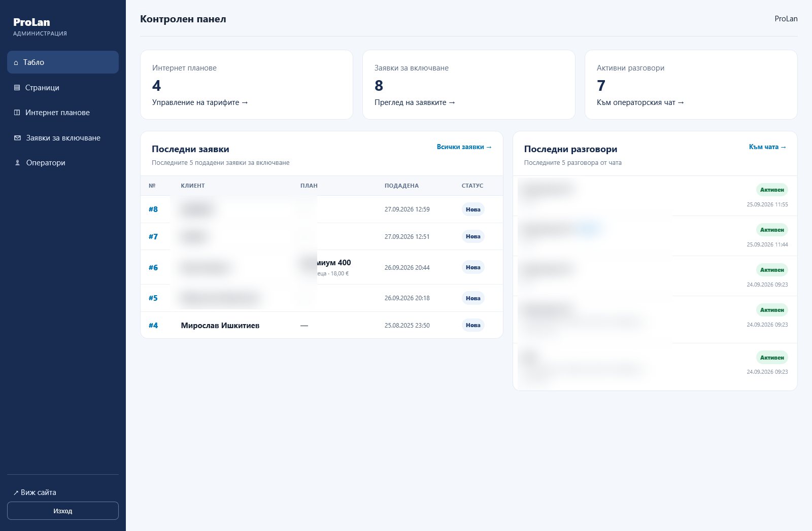
Task: Open the Преглед на заявките link
Action: point(415,102)
